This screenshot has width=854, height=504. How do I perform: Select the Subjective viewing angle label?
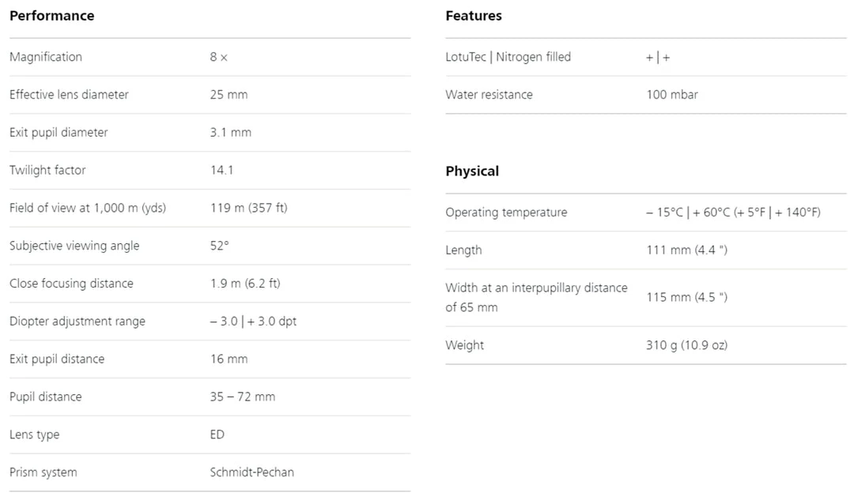click(x=74, y=246)
